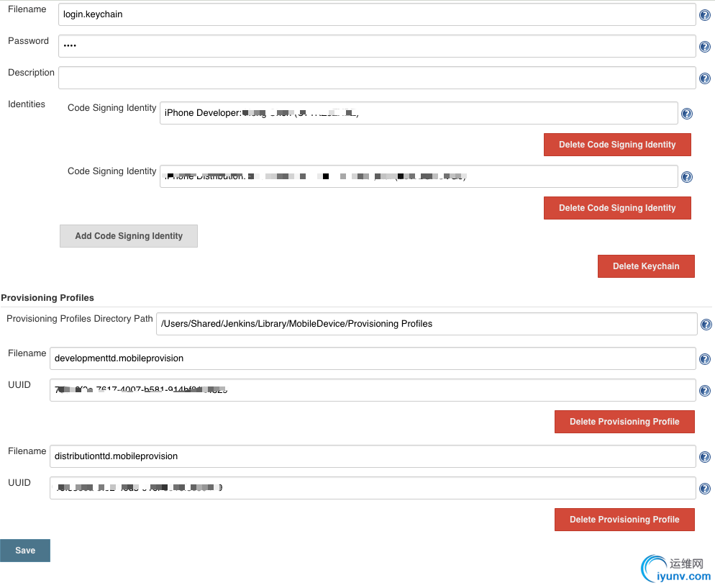
Task: Edit the Provisioning Profiles Directory Path field
Action: click(x=427, y=324)
